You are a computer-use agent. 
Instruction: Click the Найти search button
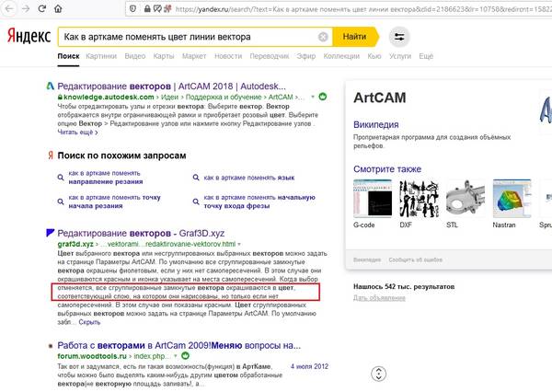coord(355,37)
